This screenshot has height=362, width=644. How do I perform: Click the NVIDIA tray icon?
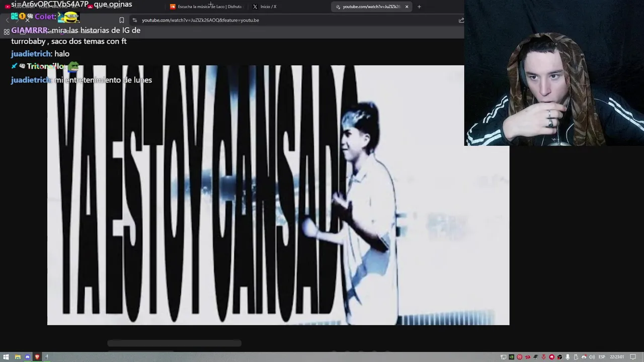(511, 357)
